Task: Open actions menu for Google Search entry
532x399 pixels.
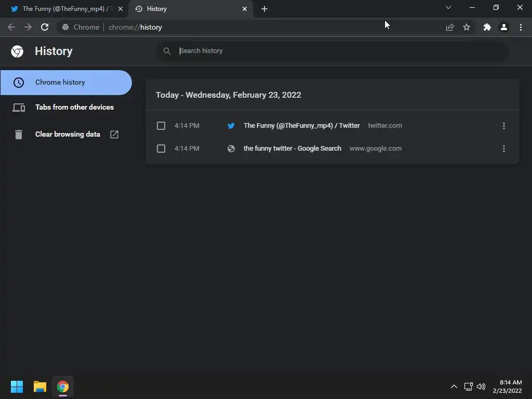Action: [504, 149]
